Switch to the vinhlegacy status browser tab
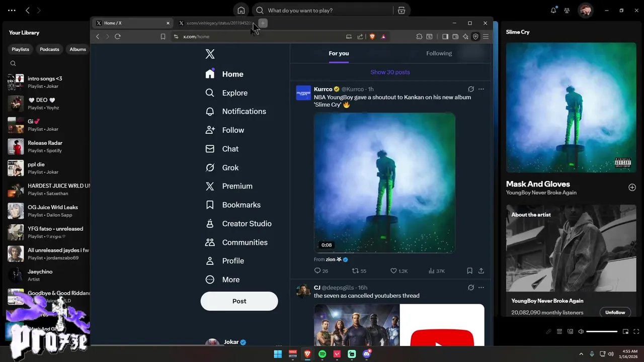Viewport: 644px width, 362px height. [x=216, y=23]
